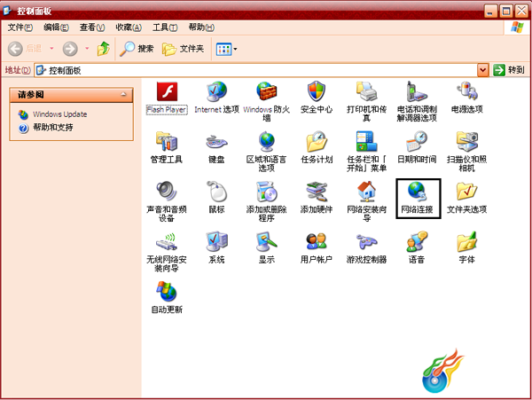This screenshot has height=400, width=532.
Task: Click the 转到 go button
Action: click(x=509, y=70)
